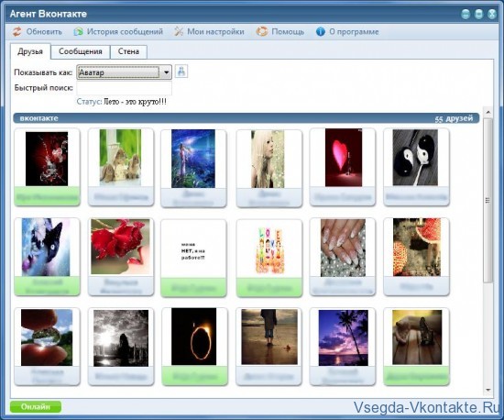Image resolution: width=504 pixels, height=420 pixels.
Task: Toggle the green Онлайн status button
Action: (x=36, y=407)
